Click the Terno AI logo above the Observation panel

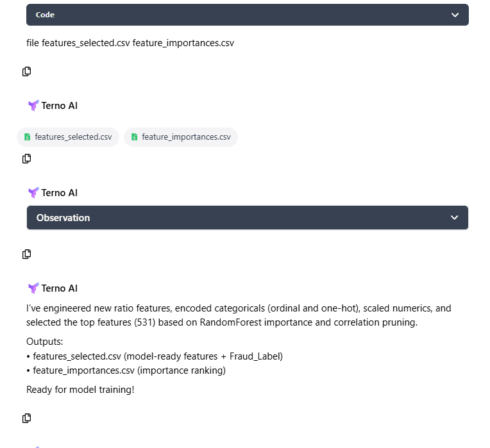coord(33,193)
